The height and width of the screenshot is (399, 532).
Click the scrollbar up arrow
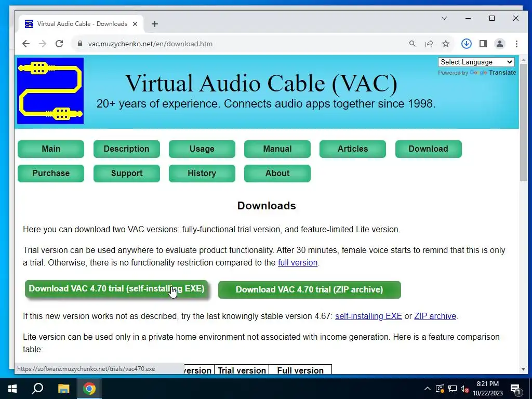pos(523,60)
